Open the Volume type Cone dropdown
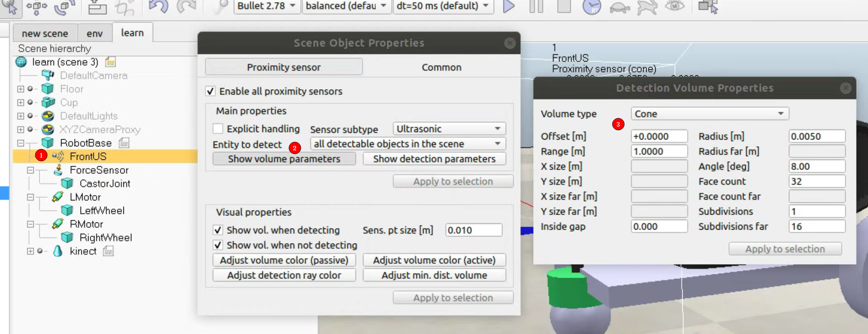The image size is (868, 334). [710, 113]
